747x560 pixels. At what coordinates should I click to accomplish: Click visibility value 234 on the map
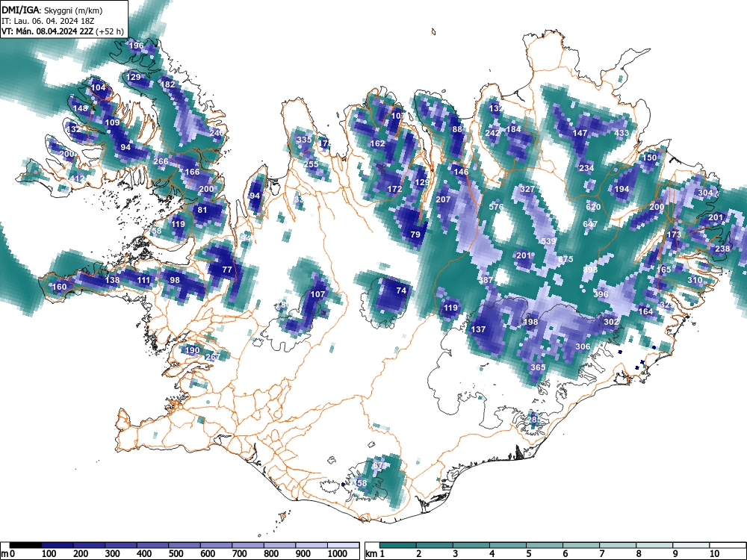pyautogui.click(x=586, y=167)
